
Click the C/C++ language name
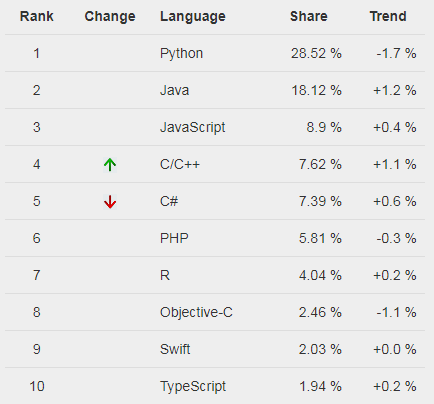coord(180,164)
